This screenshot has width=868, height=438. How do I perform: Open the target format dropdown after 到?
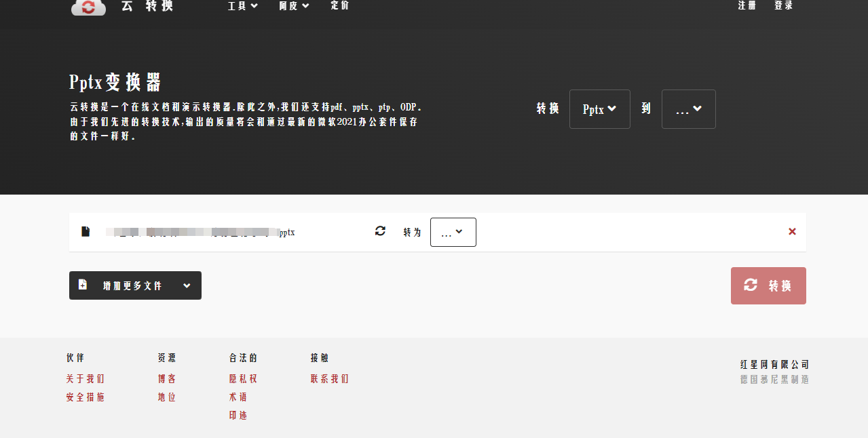688,109
